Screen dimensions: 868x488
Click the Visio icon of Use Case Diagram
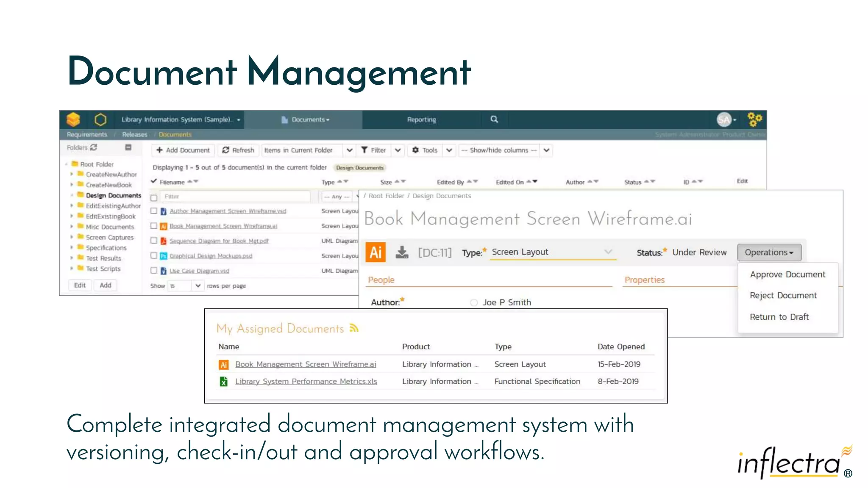[x=163, y=271]
